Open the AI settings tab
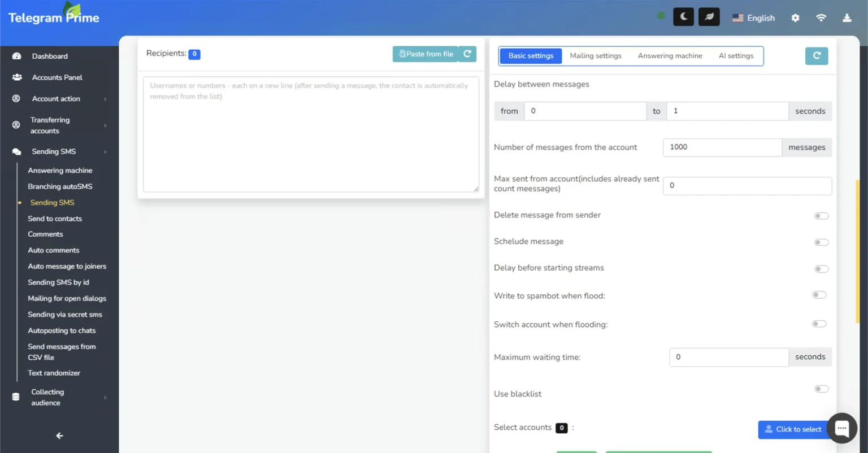 pyautogui.click(x=736, y=55)
